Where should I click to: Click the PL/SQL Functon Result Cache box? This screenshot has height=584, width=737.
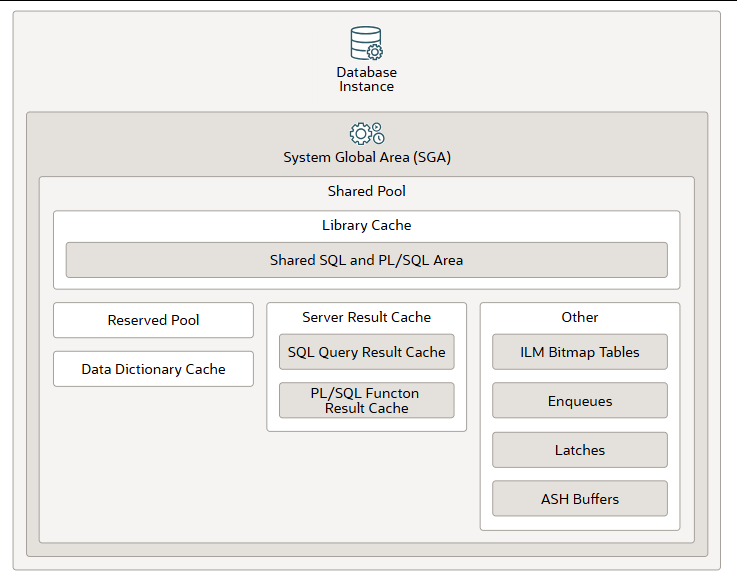(367, 400)
